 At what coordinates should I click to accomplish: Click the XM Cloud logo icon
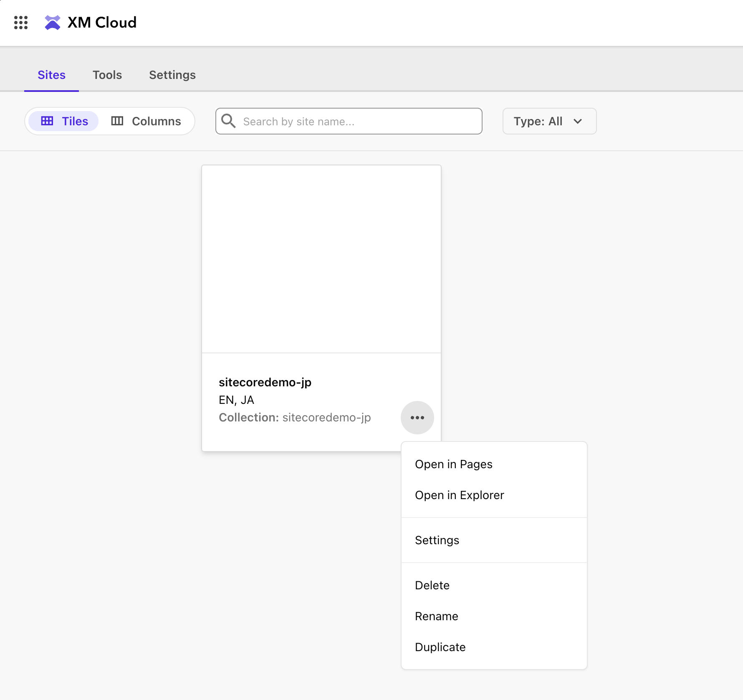pyautogui.click(x=53, y=23)
